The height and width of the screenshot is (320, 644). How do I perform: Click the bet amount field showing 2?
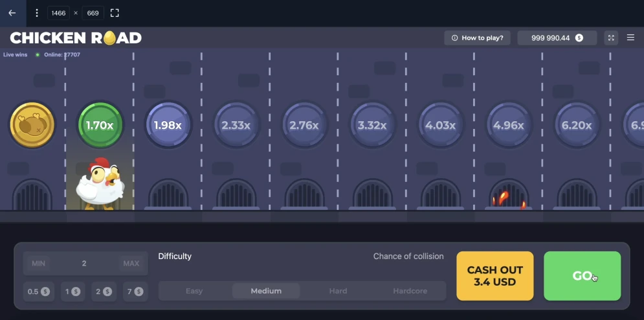click(x=85, y=263)
